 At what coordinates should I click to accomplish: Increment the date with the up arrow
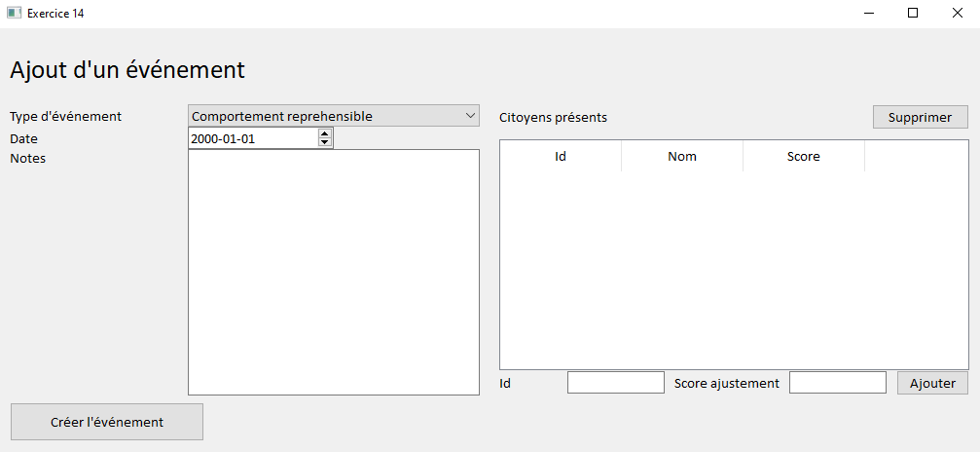point(324,133)
